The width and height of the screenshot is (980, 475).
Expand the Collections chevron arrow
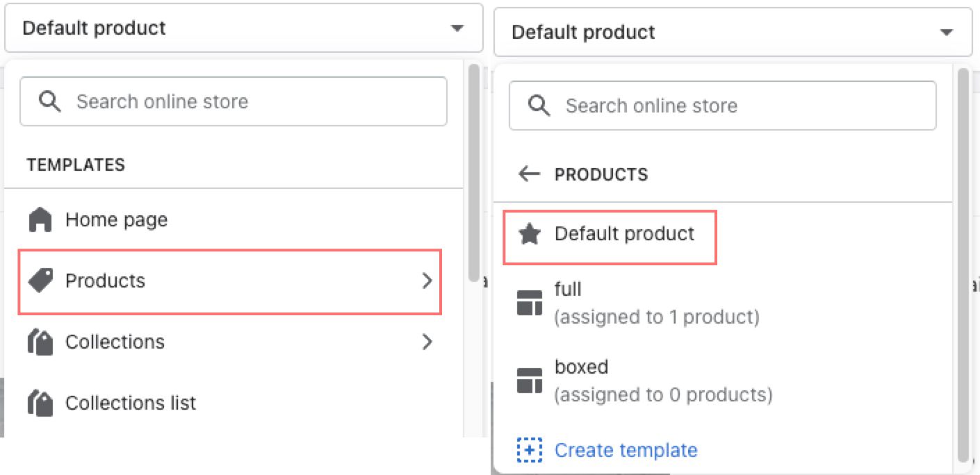[427, 342]
